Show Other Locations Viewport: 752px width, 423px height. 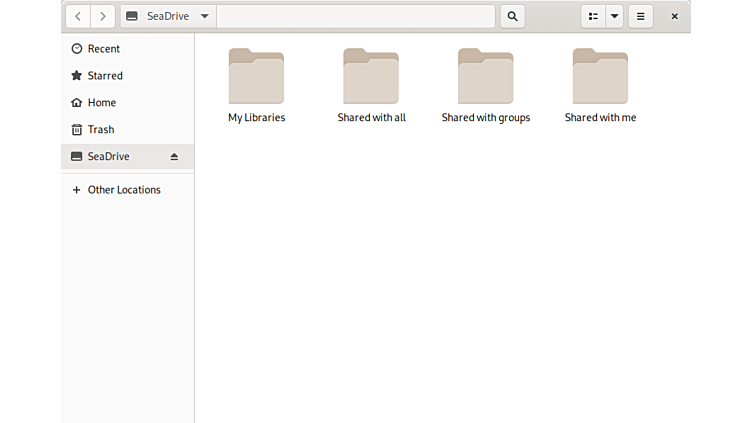click(x=123, y=190)
